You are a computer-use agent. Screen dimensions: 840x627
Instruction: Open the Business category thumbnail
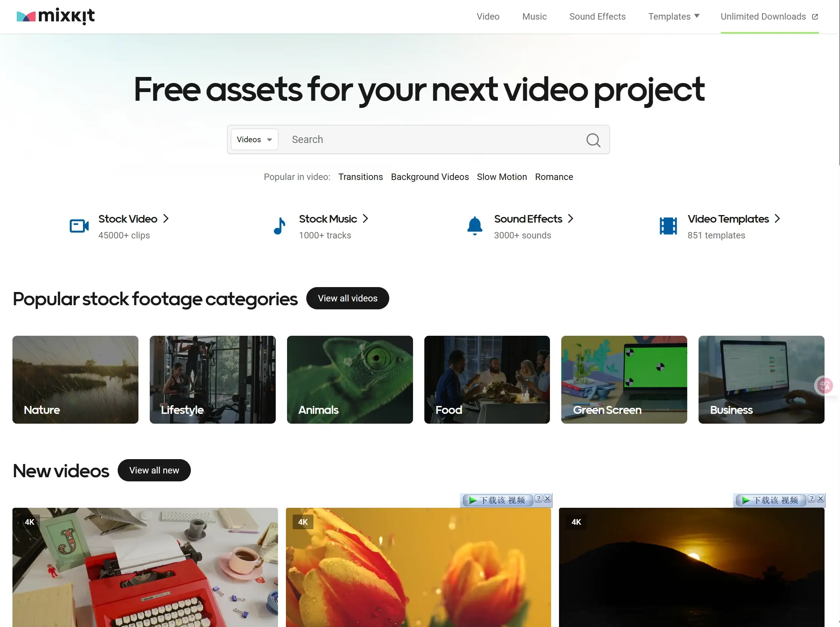(x=761, y=380)
